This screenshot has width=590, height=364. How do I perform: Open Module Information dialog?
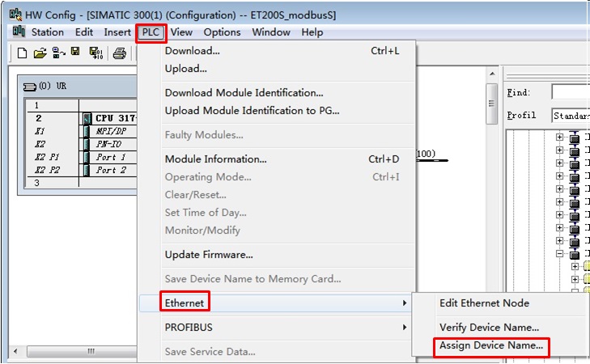pos(216,159)
